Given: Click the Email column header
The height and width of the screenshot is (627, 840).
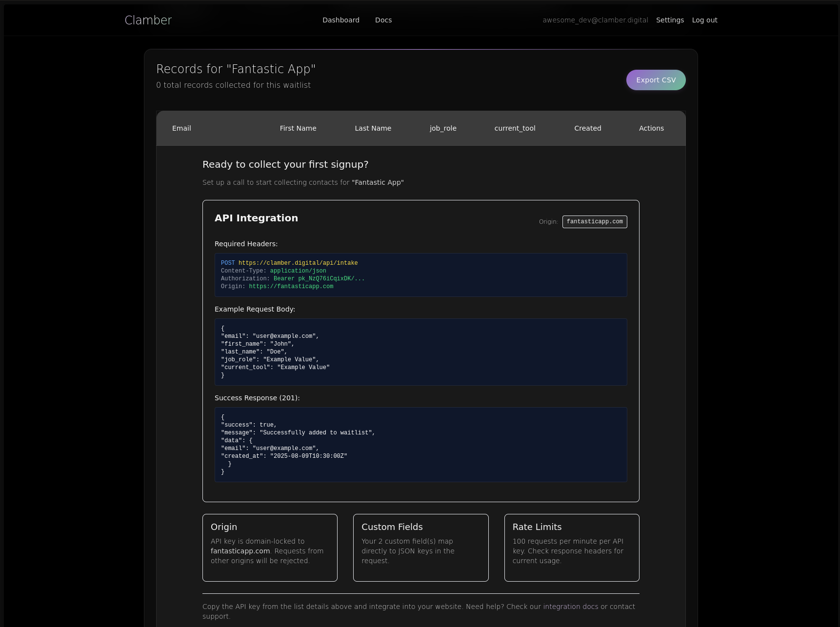Looking at the screenshot, I should (x=181, y=128).
